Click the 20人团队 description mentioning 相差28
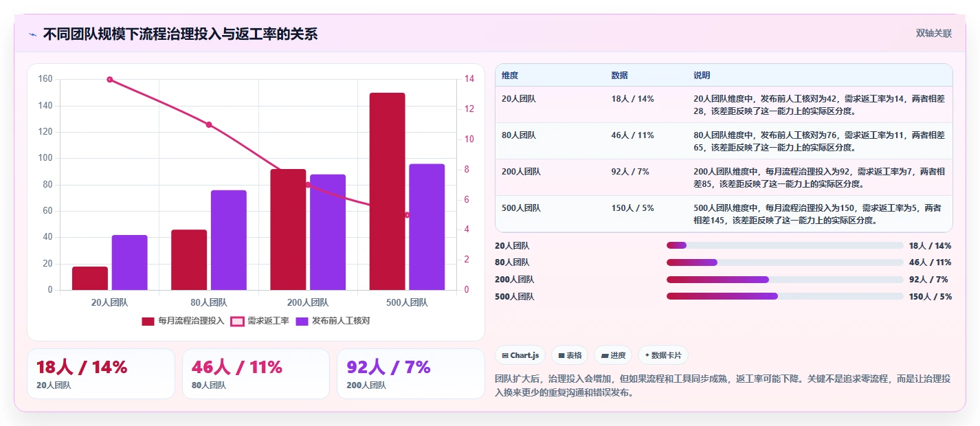The image size is (980, 426). point(819,104)
